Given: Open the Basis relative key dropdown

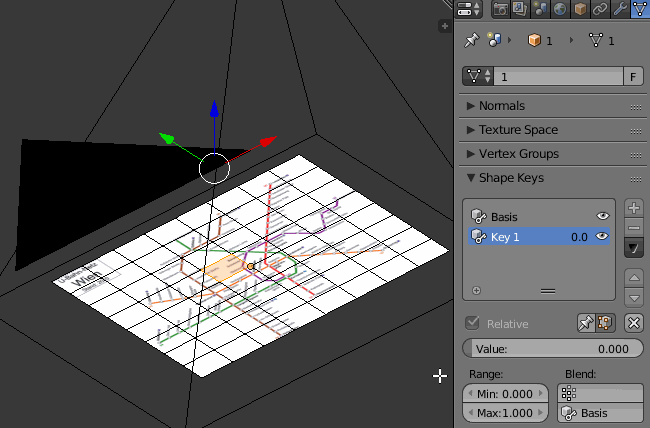Looking at the screenshot, I should tap(600, 413).
